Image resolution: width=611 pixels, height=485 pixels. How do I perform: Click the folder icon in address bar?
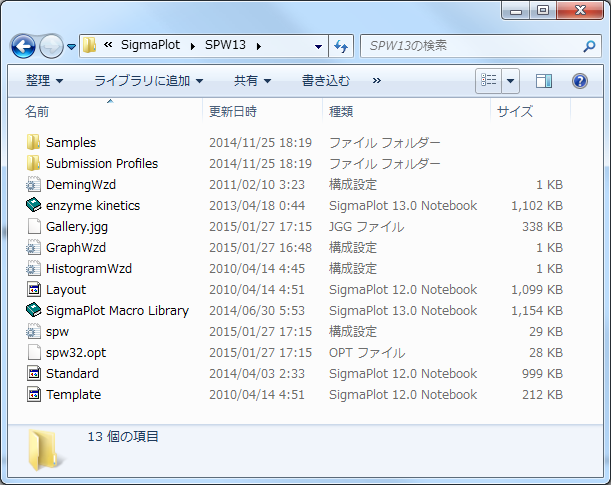click(x=90, y=46)
